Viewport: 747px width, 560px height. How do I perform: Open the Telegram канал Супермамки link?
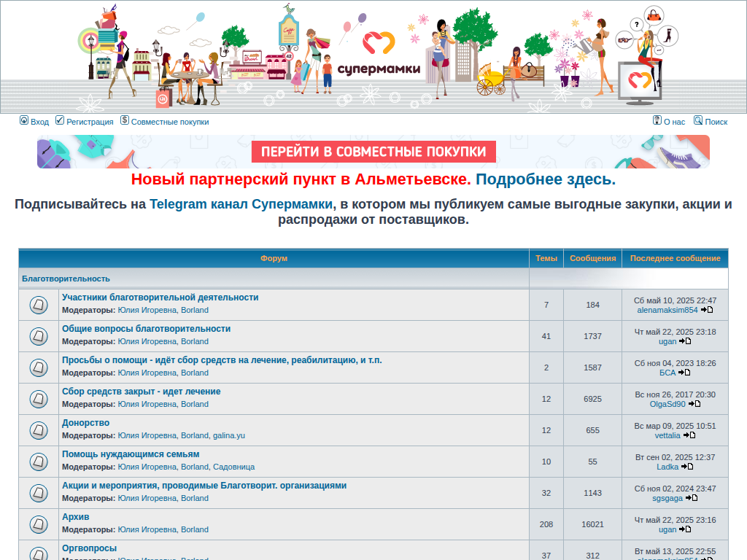tap(241, 204)
